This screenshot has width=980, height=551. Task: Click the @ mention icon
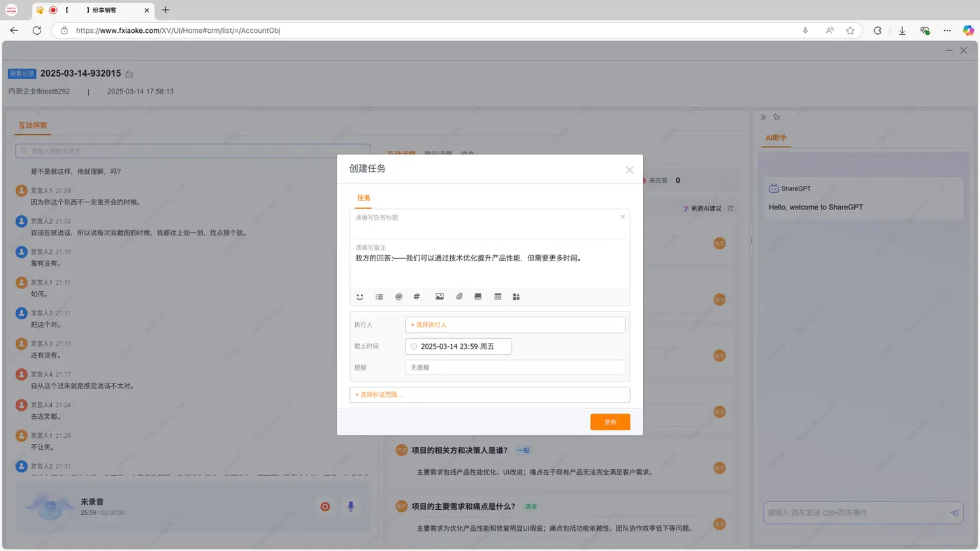click(x=399, y=296)
